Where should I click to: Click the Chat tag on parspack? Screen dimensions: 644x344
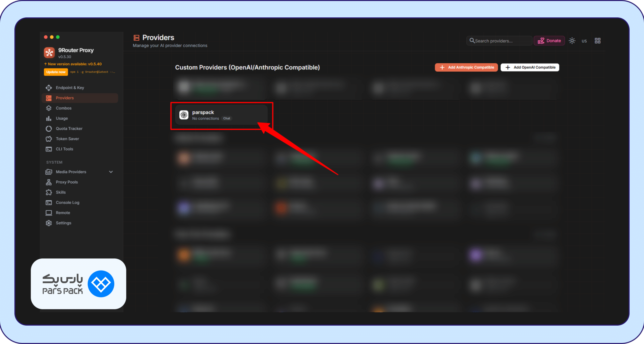tap(227, 118)
